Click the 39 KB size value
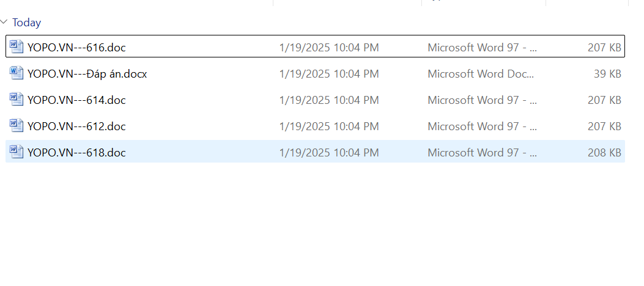The image size is (644, 286). coord(607,74)
